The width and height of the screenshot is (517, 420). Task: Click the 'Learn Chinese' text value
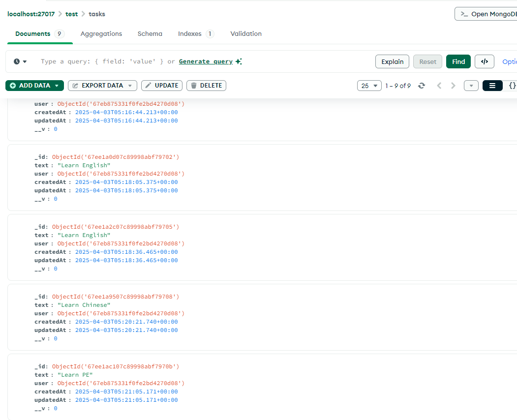tap(84, 305)
